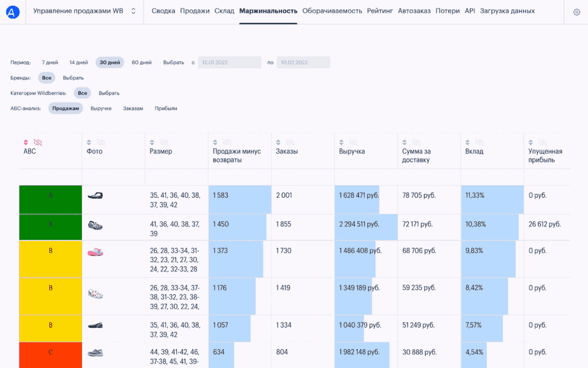Click the pink sandal product thumbnail
Screen dimensions: 588x368
[x=95, y=252]
